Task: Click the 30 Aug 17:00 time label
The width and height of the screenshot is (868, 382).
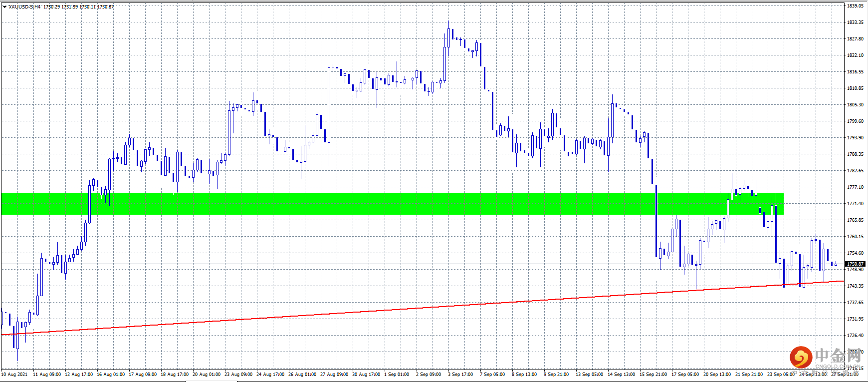Action: tap(366, 375)
